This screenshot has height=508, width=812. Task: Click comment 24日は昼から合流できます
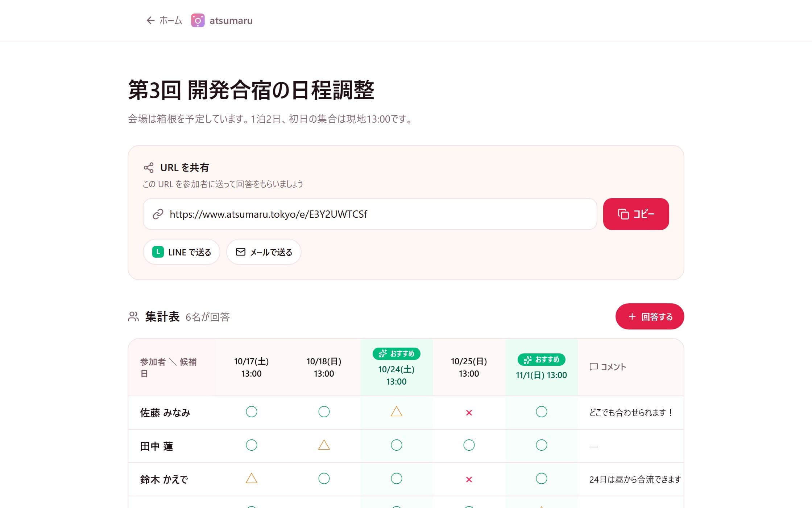point(635,479)
